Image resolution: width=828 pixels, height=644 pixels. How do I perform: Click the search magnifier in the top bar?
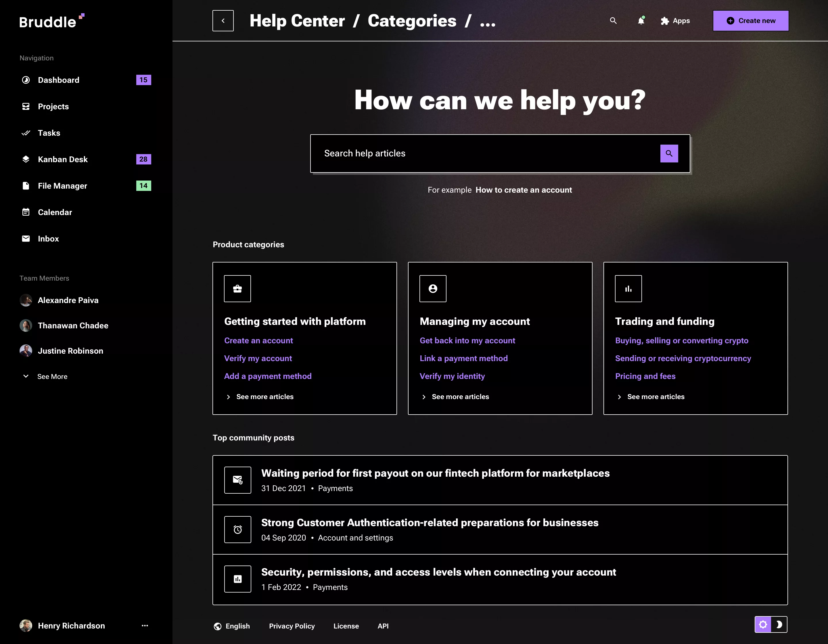tap(614, 21)
